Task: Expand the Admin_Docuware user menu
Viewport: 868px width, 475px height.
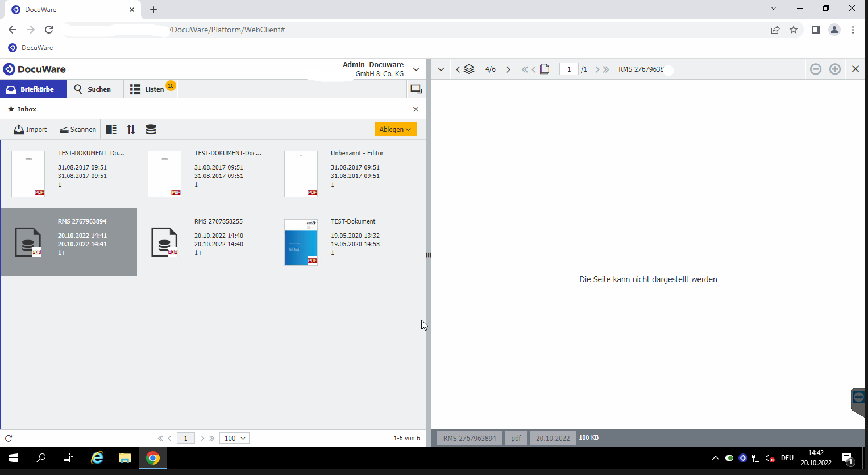Action: tap(416, 69)
